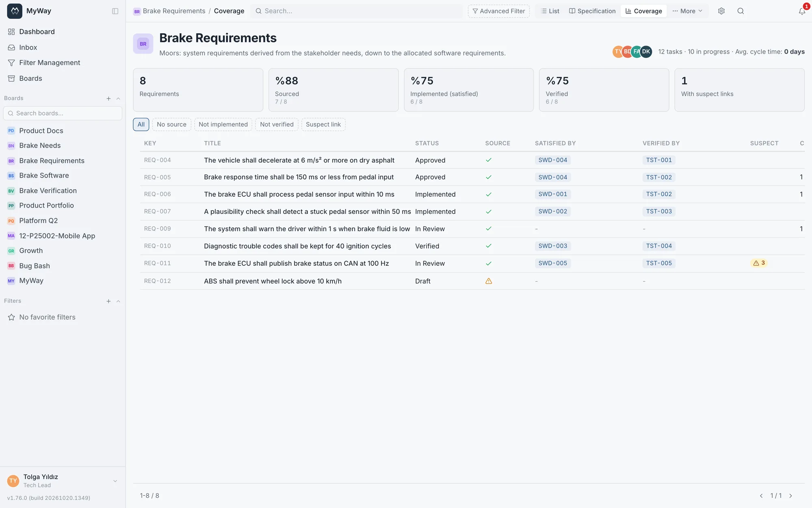Open SWD-005 satisfied-by link
This screenshot has height=508, width=812.
553,263
